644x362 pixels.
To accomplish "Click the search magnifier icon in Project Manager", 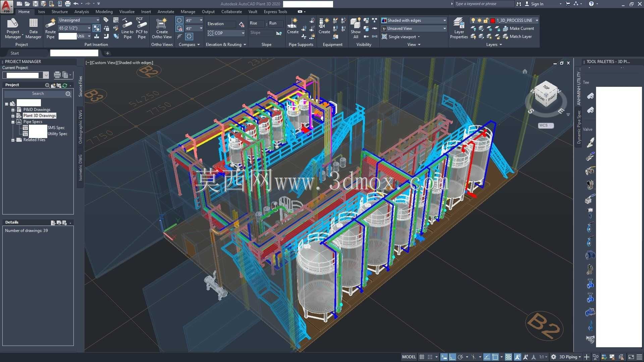I will click(x=68, y=94).
